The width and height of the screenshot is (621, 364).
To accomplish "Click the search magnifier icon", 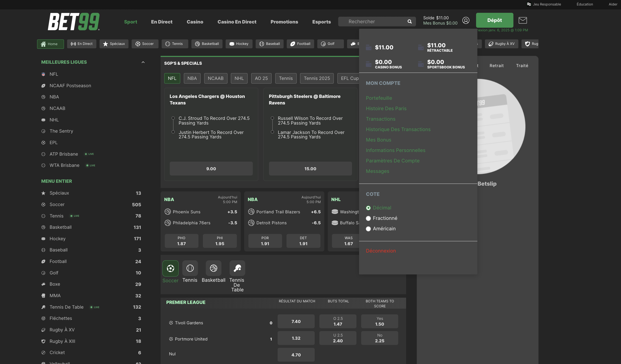I will 409,22.
